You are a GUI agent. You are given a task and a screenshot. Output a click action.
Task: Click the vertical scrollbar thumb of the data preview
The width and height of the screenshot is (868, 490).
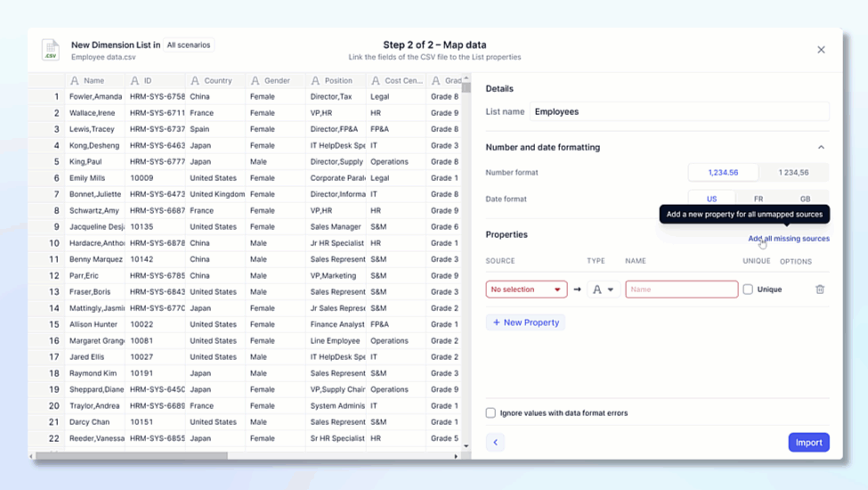click(466, 87)
